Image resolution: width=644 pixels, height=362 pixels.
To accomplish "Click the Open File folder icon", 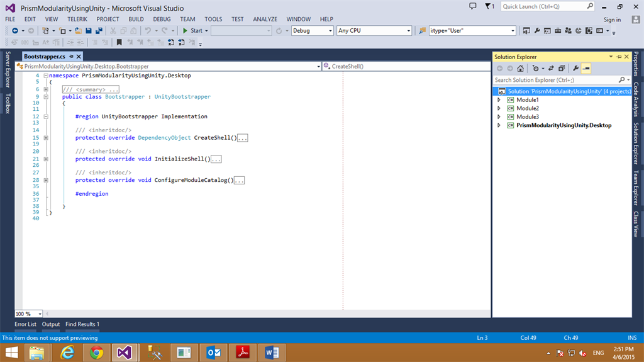I will (77, 31).
